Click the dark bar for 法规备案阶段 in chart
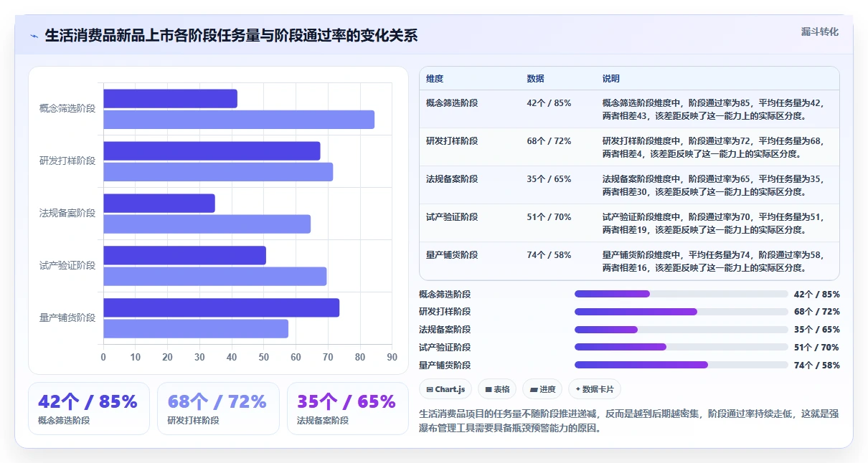The width and height of the screenshot is (868, 463). coord(159,204)
